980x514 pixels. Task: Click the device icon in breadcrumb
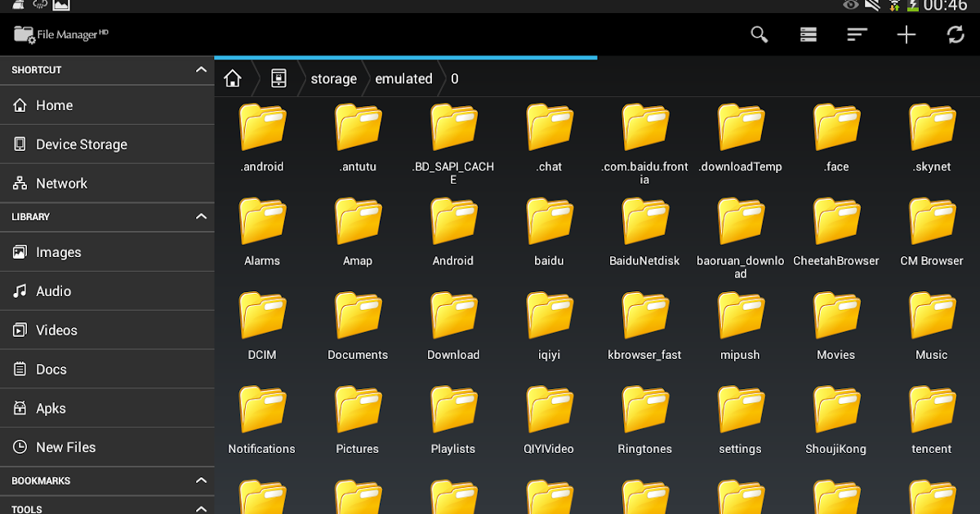tap(278, 78)
